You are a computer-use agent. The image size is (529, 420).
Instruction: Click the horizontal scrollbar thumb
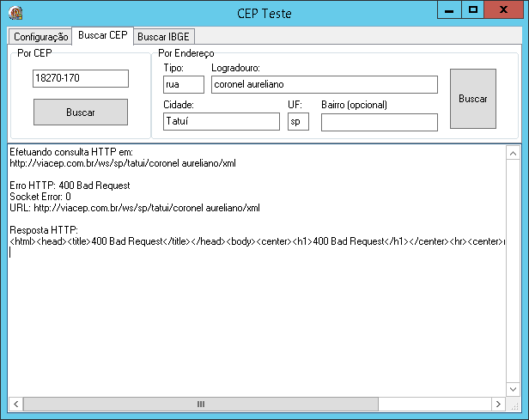[x=201, y=404]
